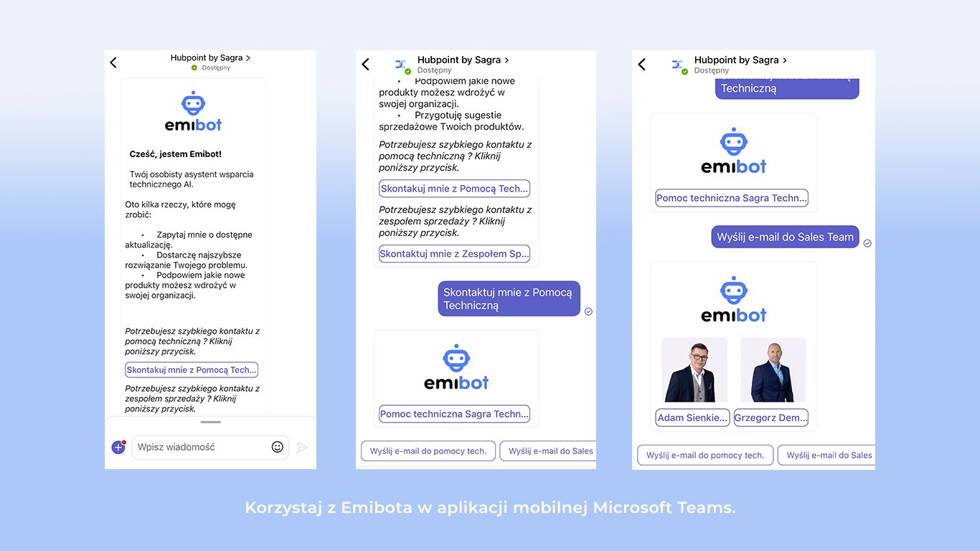Tap 'Wyślij e-mail do pomocy tech.' in middle phone
This screenshot has width=980, height=551.
coord(428,451)
